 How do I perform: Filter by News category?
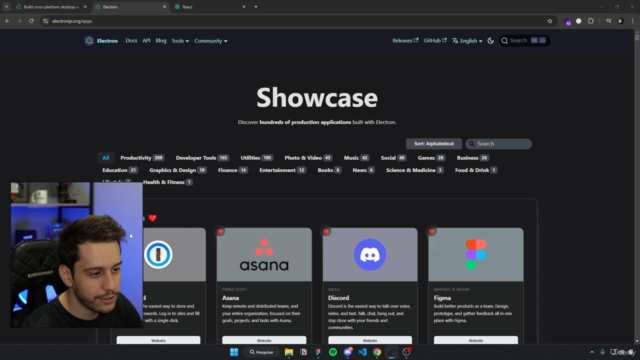tap(363, 170)
